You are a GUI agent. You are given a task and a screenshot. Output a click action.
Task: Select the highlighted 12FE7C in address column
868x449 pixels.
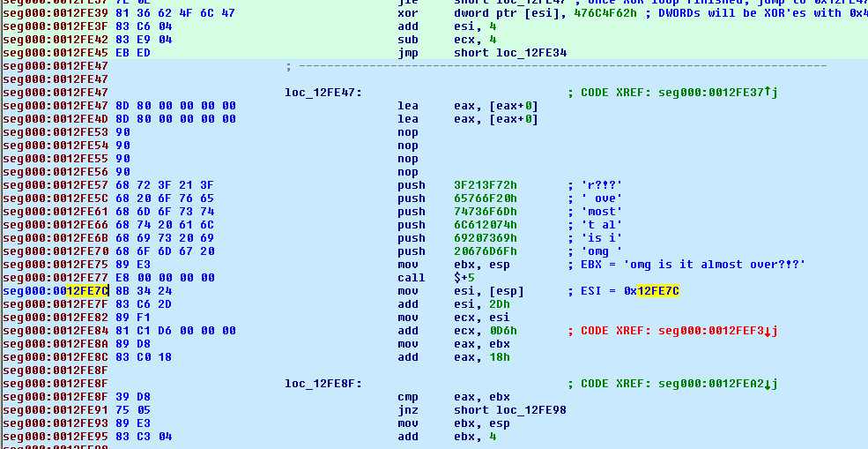pyautogui.click(x=87, y=291)
